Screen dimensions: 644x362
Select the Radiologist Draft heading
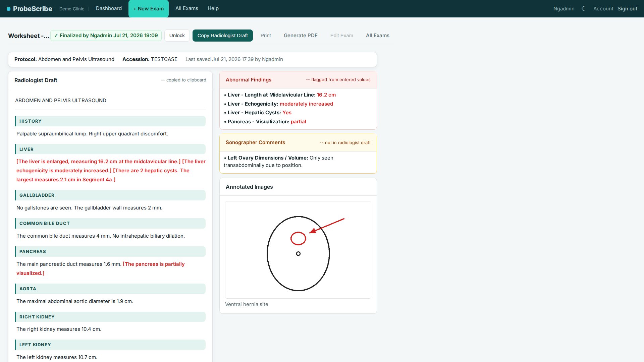point(36,80)
